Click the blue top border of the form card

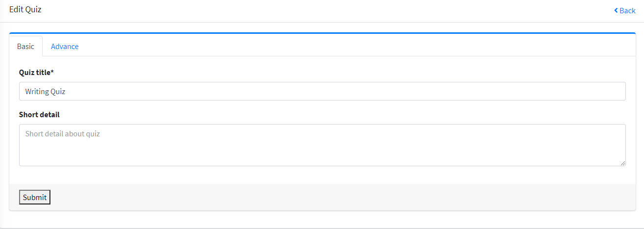tap(322, 33)
